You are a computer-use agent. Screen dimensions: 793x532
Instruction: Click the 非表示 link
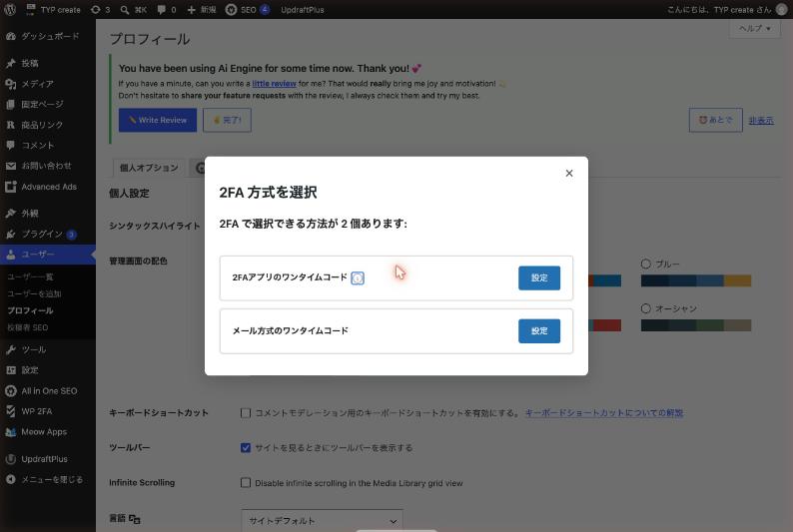761,120
